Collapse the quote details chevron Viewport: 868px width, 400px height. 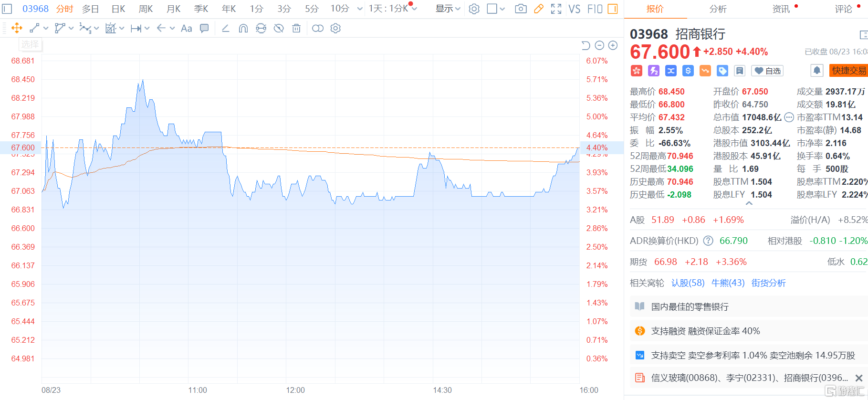(x=749, y=203)
